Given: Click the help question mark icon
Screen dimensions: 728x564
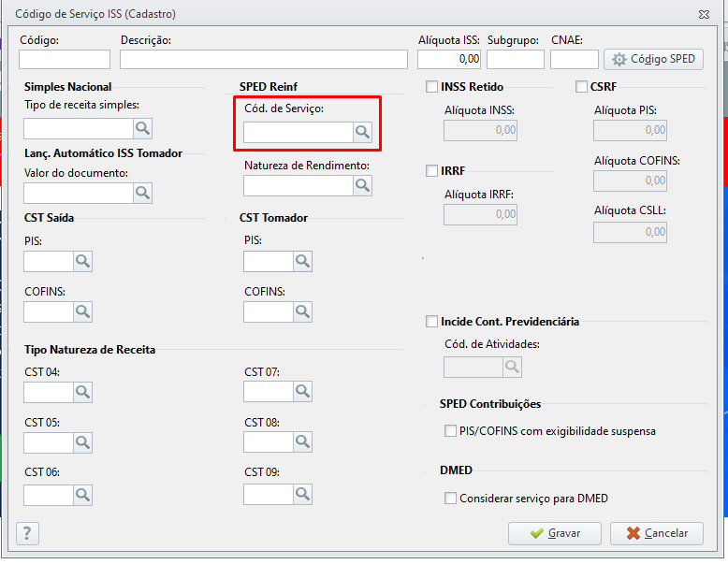Looking at the screenshot, I should point(28,533).
